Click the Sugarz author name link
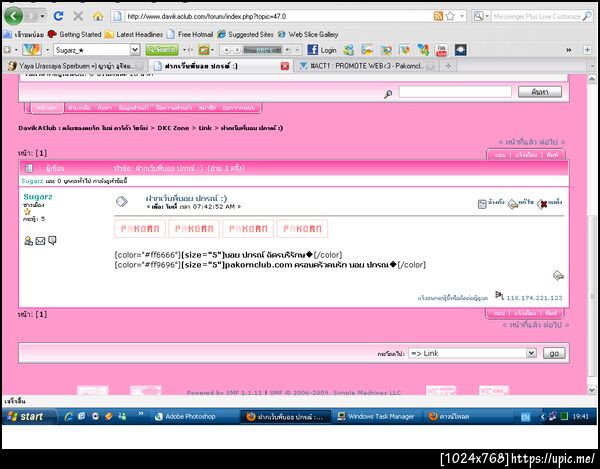Image resolution: width=600 pixels, height=469 pixels. [x=38, y=197]
